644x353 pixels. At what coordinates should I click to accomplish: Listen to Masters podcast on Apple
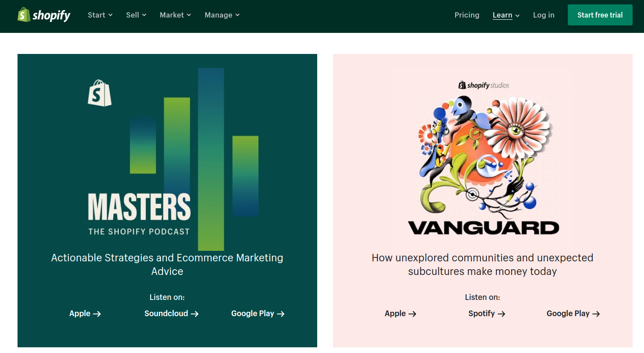(x=85, y=314)
